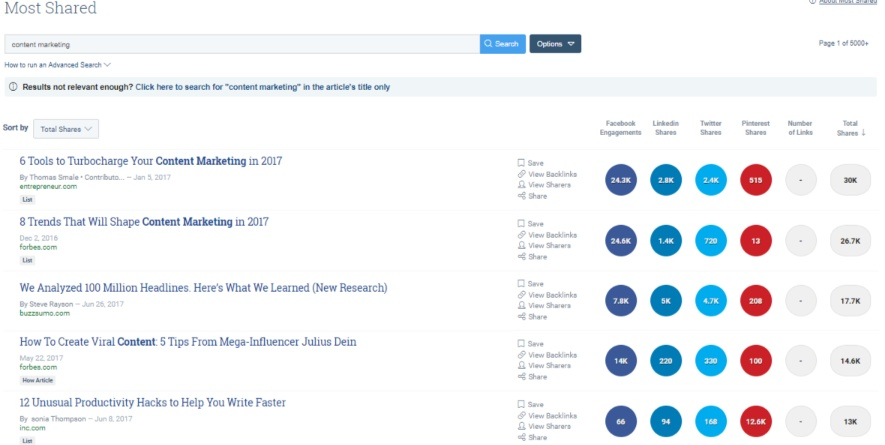Save the '6 Tools to Turbocharge' article

click(535, 162)
